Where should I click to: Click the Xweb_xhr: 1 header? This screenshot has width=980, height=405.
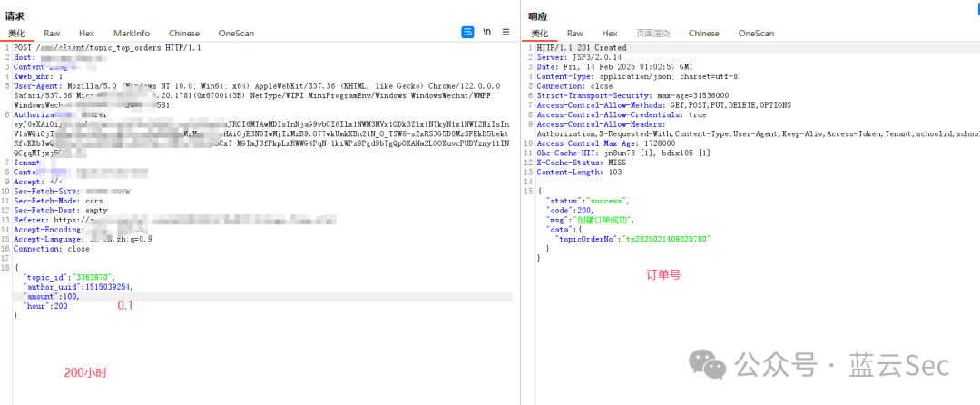38,76
